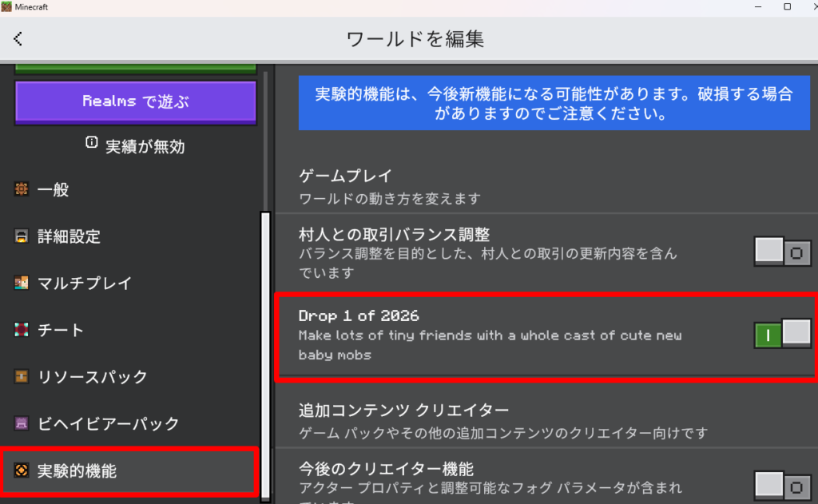Click the チート sidebar icon
The image size is (818, 504).
[22, 330]
